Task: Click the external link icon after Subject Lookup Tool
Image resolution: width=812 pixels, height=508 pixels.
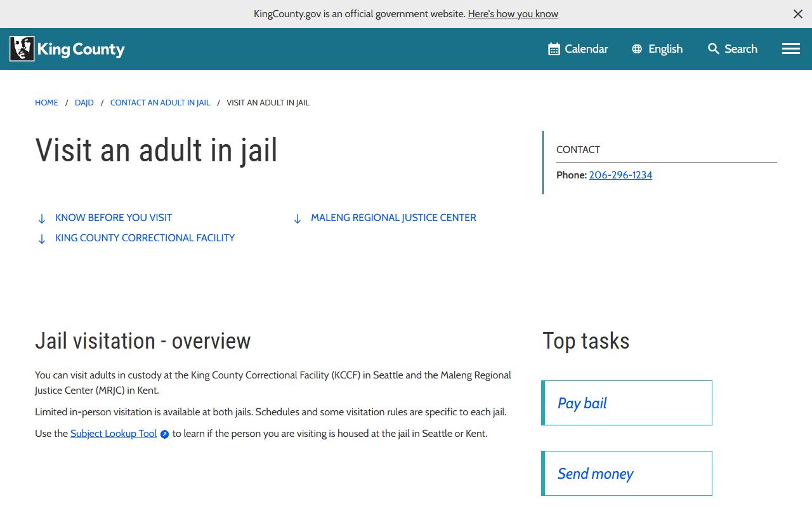Action: [164, 434]
